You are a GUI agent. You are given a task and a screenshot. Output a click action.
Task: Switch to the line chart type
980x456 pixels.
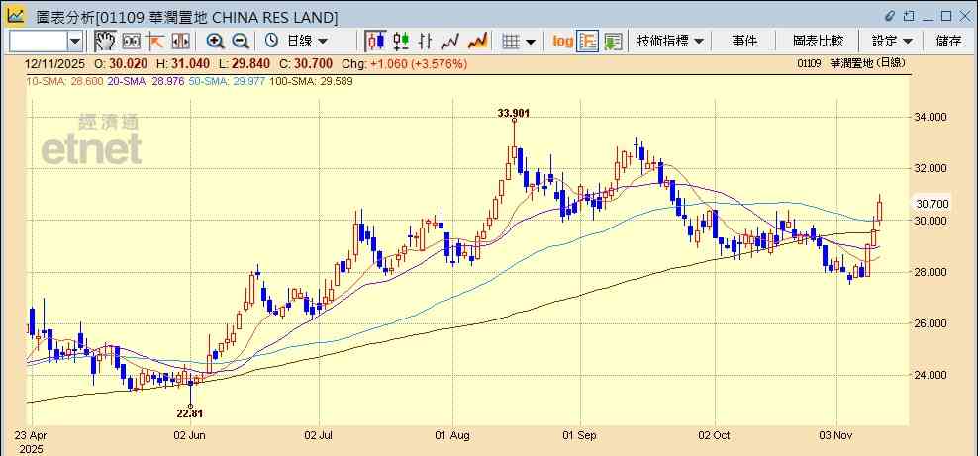[x=450, y=42]
